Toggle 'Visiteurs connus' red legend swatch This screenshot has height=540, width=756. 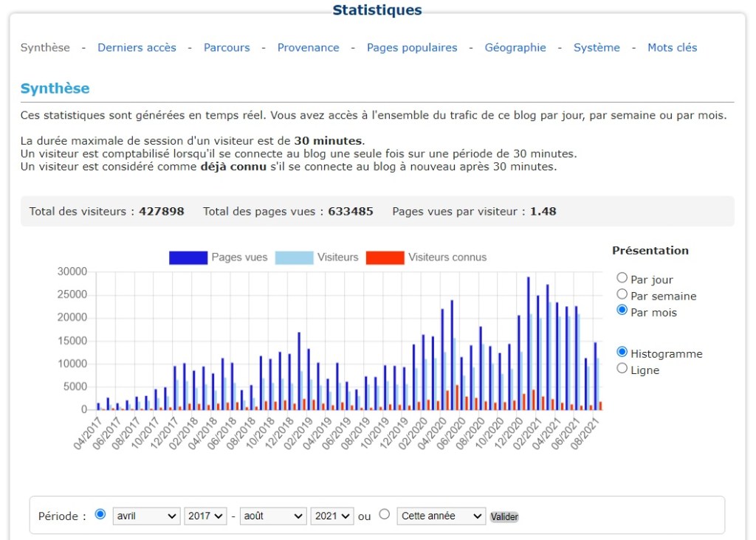(385, 257)
